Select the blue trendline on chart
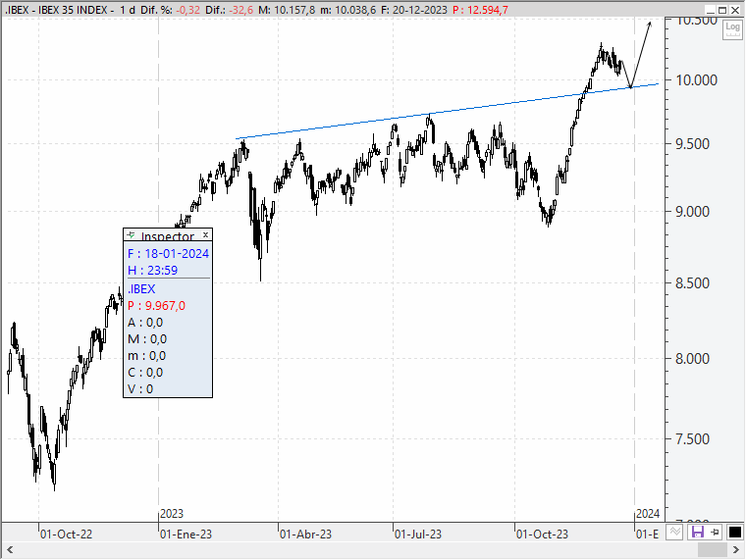 coord(448,112)
